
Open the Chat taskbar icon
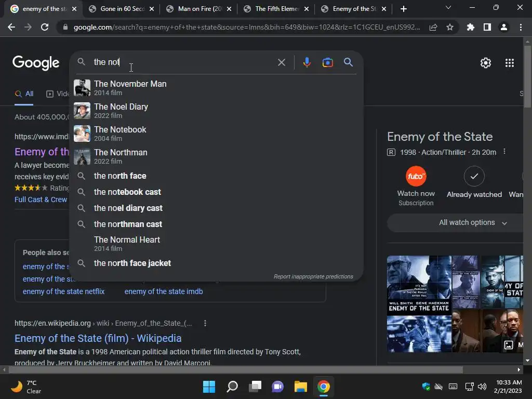point(277,387)
